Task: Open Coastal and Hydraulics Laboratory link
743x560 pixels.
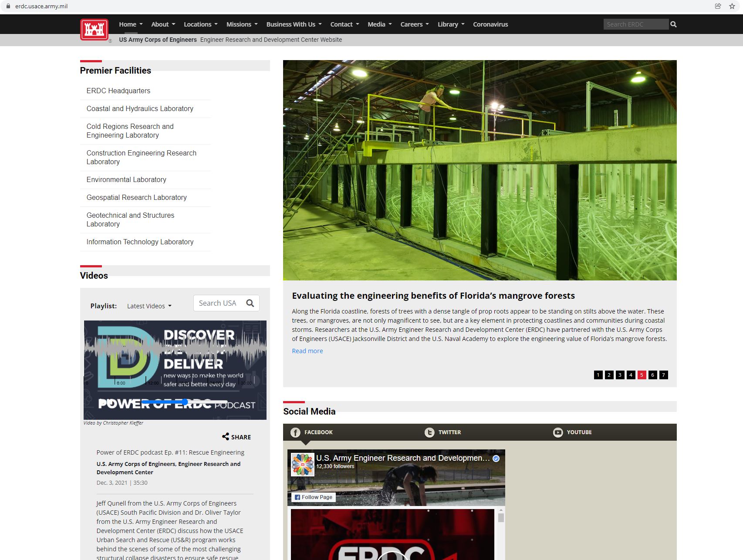Action: (140, 108)
